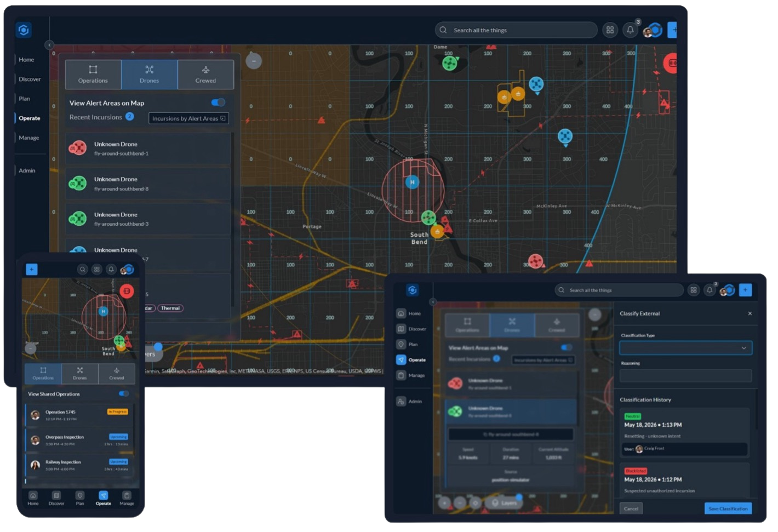
Task: Tap the user avatar in the phone header
Action: (x=127, y=270)
